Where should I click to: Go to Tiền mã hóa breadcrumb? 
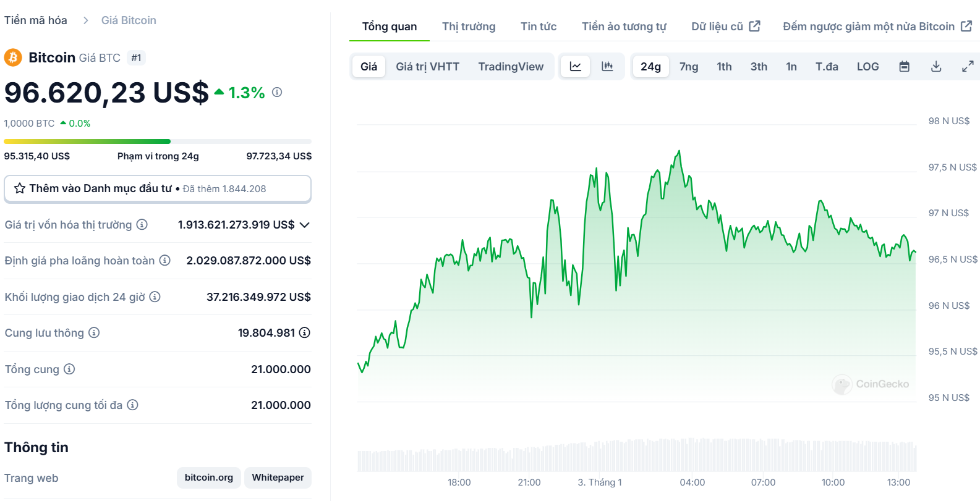coord(36,20)
